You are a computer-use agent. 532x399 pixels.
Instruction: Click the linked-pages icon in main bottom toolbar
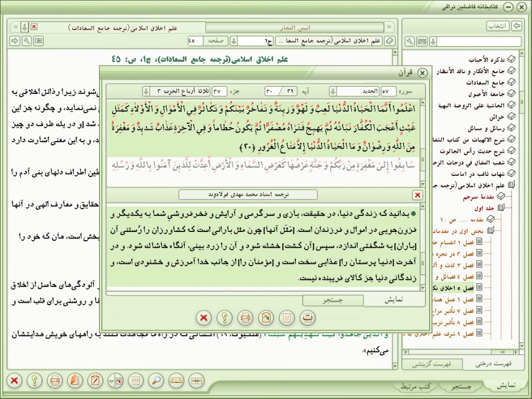pyautogui.click(x=197, y=380)
